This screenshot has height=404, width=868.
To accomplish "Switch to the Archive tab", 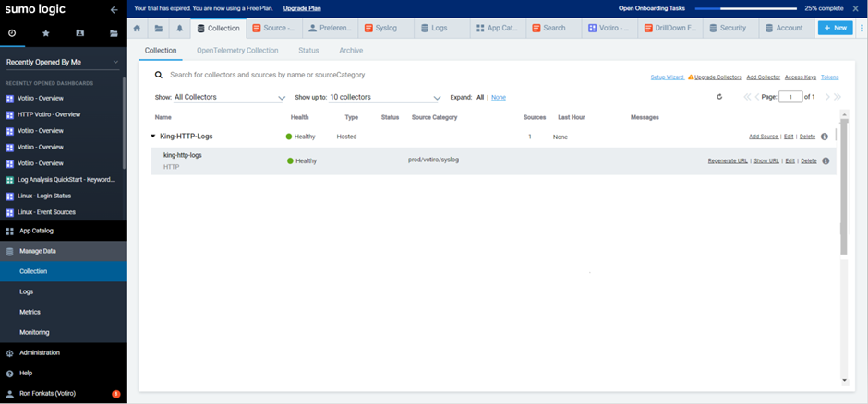I will tap(351, 51).
